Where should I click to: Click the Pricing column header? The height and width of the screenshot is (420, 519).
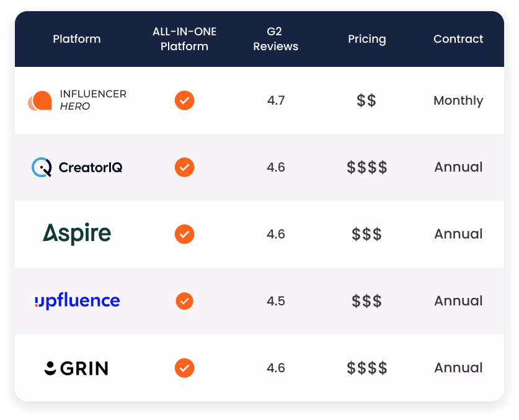(x=366, y=40)
